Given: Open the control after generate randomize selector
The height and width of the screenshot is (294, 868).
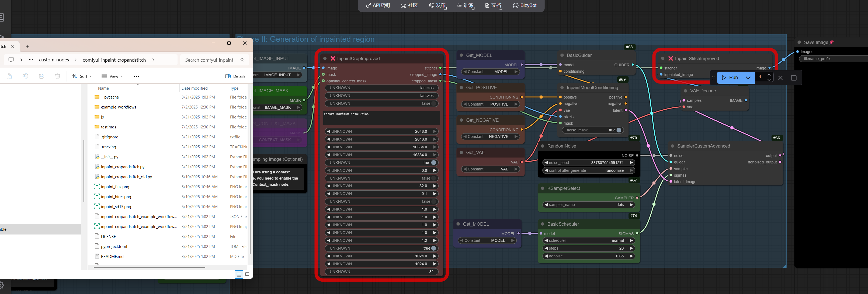Looking at the screenshot, I should point(589,170).
